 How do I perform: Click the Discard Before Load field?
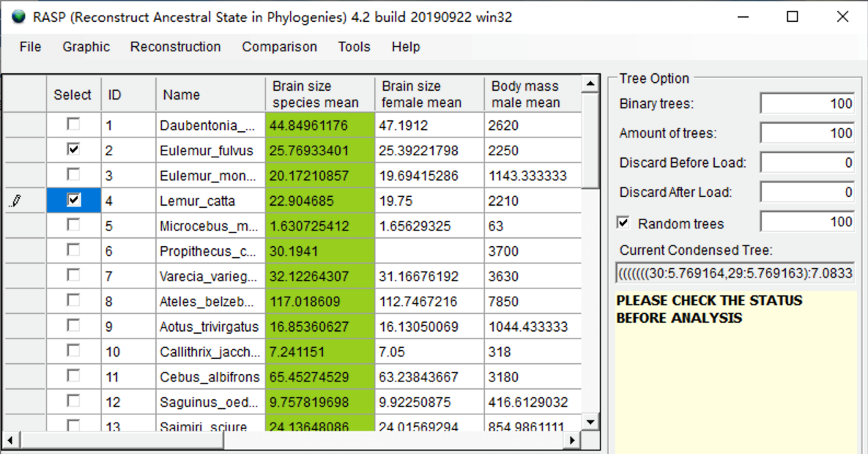click(807, 163)
